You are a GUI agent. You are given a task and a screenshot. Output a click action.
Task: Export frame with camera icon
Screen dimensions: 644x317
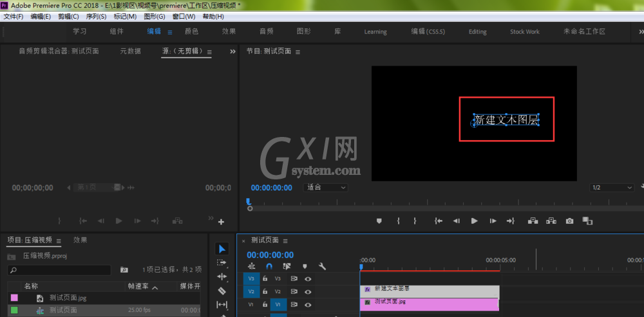[x=569, y=221]
